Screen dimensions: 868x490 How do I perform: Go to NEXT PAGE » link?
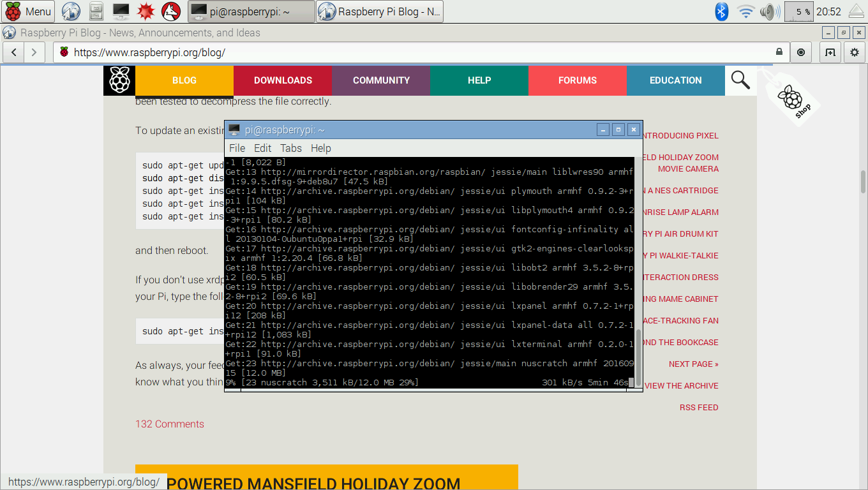(x=693, y=364)
